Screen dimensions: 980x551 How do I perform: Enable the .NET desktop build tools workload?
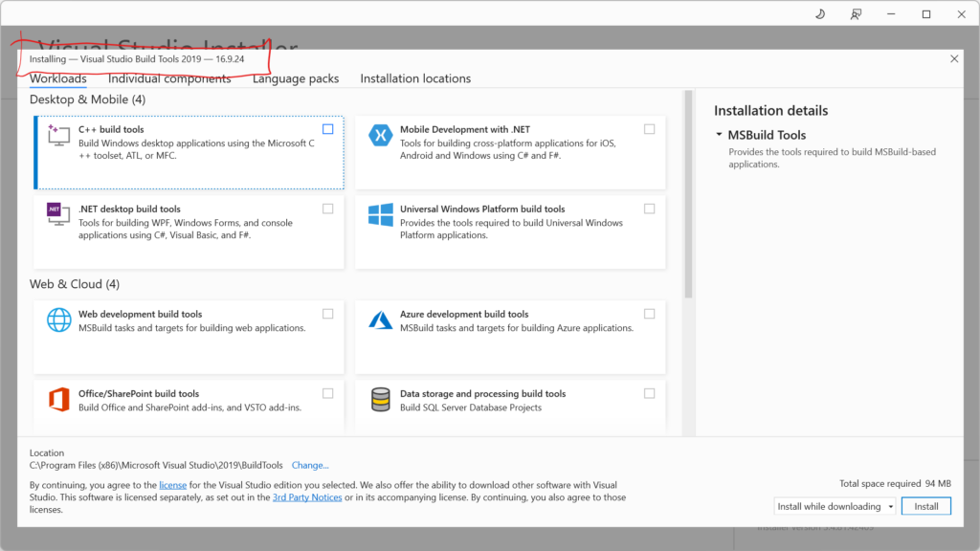(x=327, y=209)
